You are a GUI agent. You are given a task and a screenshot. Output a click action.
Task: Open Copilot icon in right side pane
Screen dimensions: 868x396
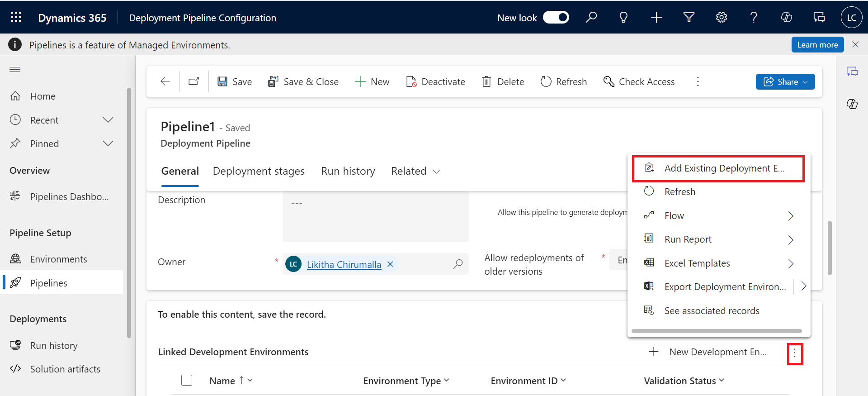[852, 104]
